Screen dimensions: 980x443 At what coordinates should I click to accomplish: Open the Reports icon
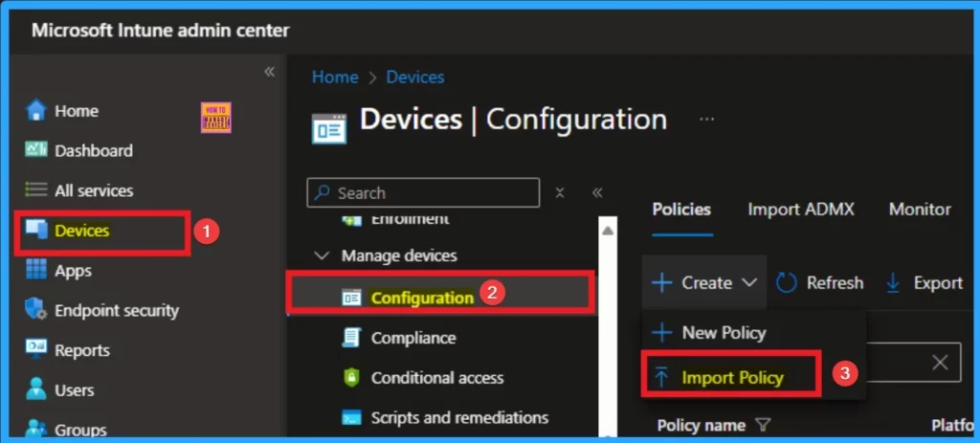pyautogui.click(x=36, y=349)
